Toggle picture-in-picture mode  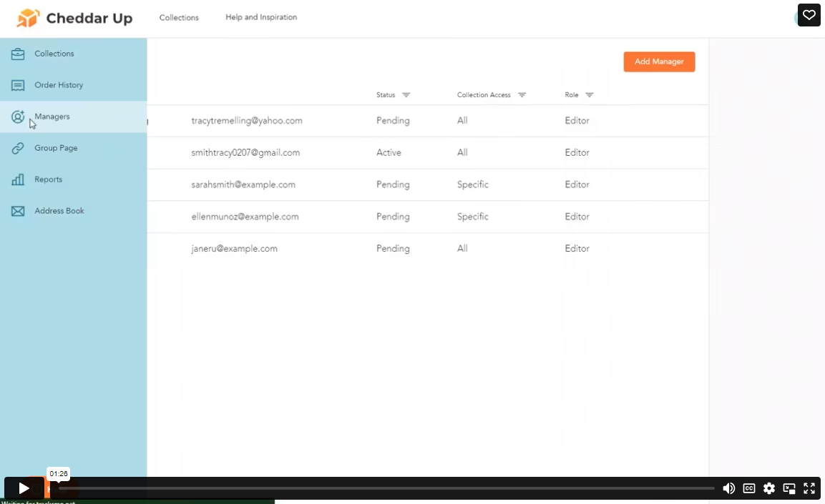point(789,488)
